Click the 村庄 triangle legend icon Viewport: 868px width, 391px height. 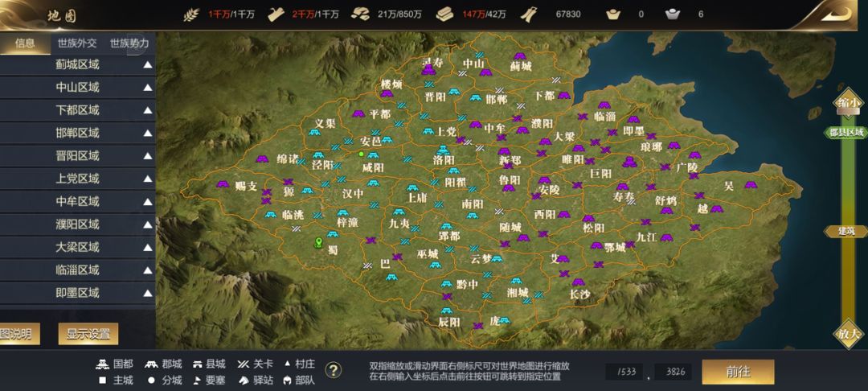pyautogui.click(x=287, y=364)
